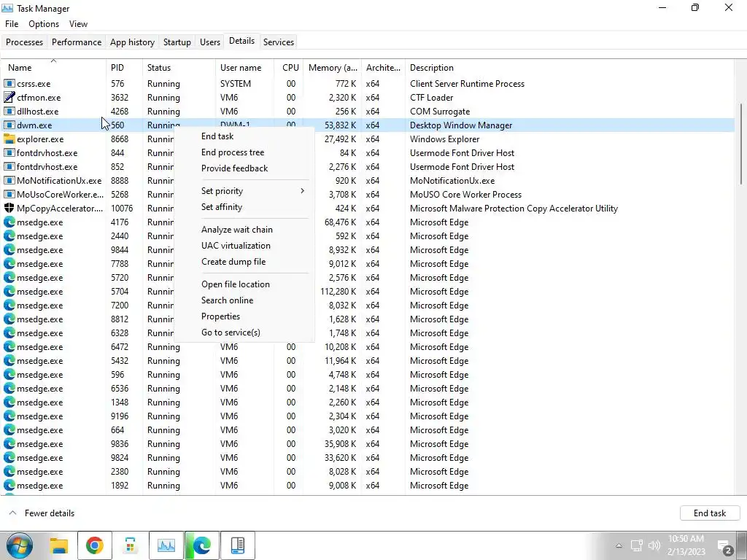
Task: Click the dllhost.exe process icon
Action: pyautogui.click(x=9, y=112)
